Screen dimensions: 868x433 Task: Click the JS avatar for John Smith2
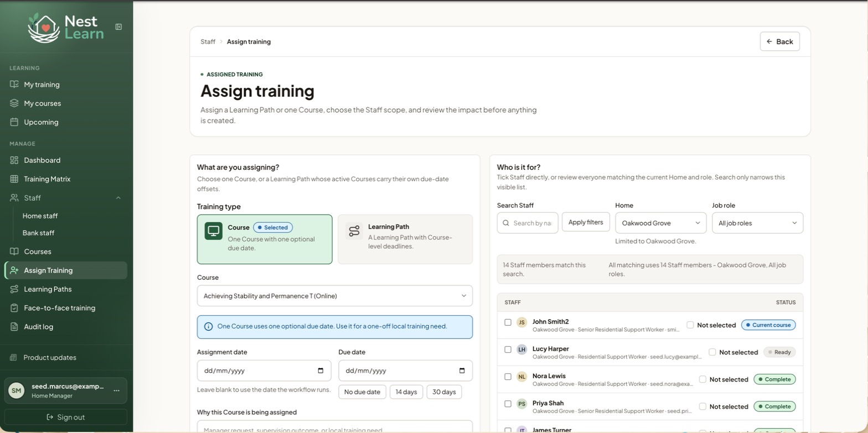(x=521, y=322)
